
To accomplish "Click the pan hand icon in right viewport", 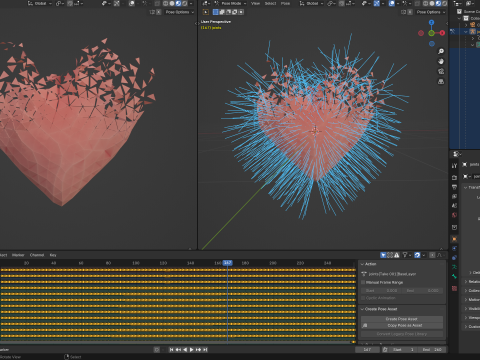I will 441,61.
